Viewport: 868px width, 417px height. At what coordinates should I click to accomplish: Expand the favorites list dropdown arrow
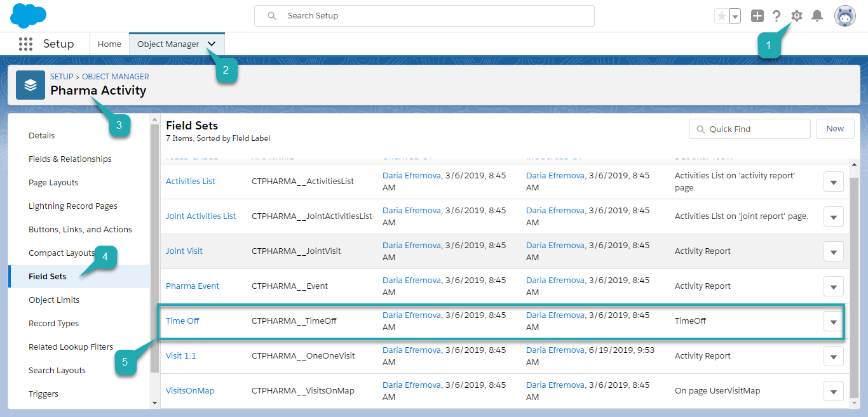(x=735, y=16)
